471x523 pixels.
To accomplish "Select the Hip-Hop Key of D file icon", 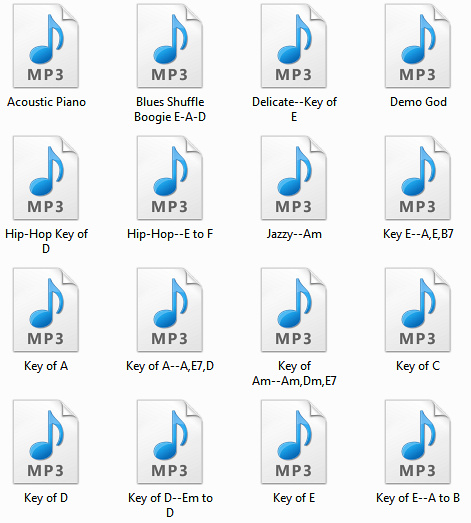I will click(x=46, y=178).
